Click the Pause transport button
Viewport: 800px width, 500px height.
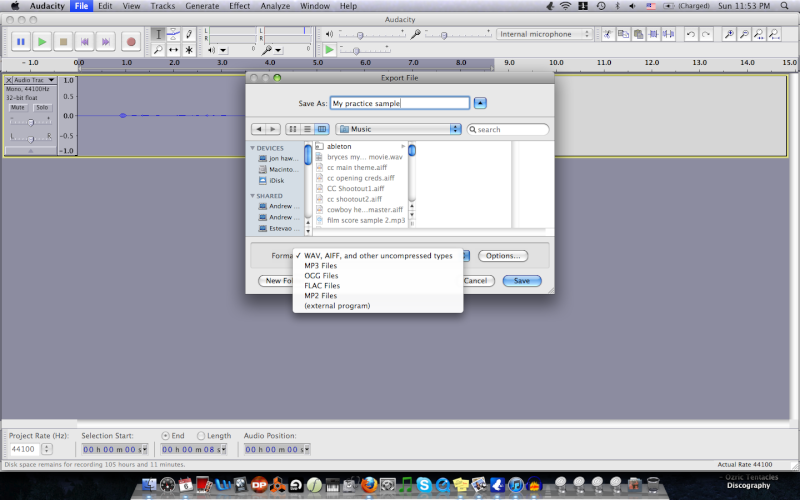21,42
